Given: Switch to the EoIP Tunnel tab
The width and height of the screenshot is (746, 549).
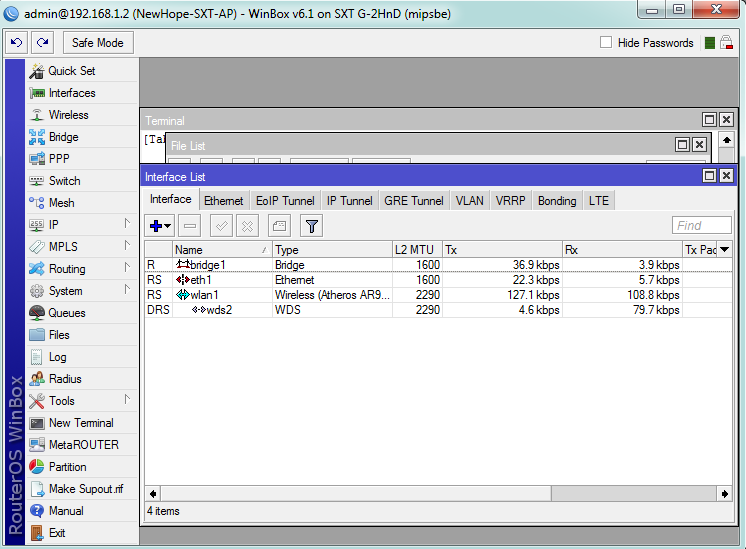Looking at the screenshot, I should pyautogui.click(x=285, y=201).
